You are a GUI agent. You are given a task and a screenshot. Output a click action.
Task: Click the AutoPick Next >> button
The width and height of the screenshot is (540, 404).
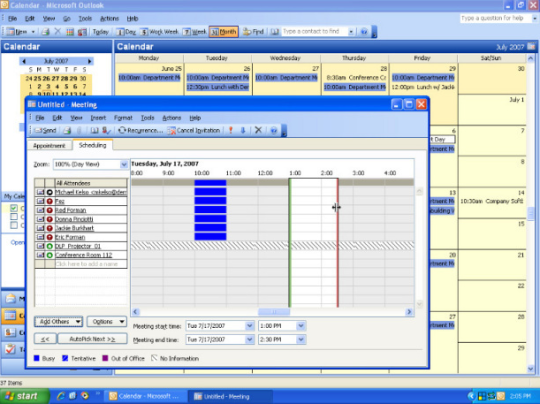click(x=92, y=339)
